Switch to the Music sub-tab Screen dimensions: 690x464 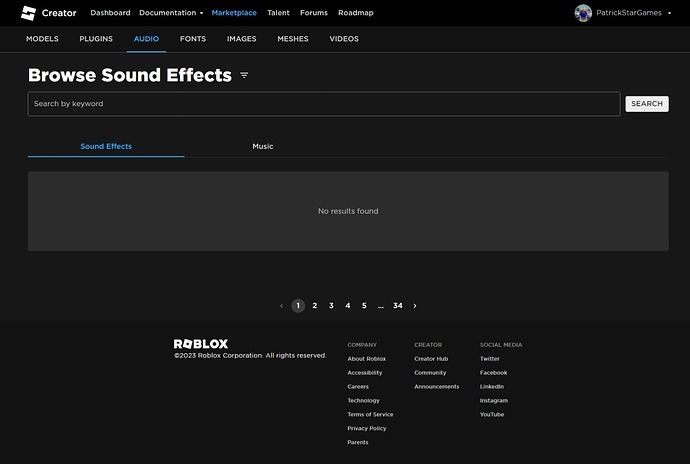coord(263,146)
